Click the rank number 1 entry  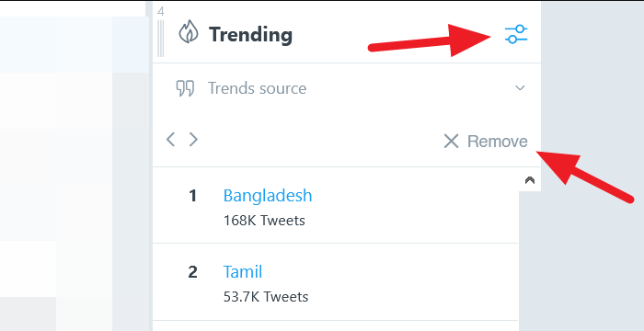pyautogui.click(x=192, y=196)
